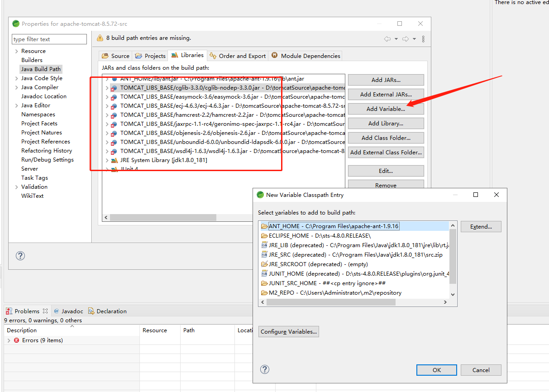Click the help question mark in Properties dialog
549x392 pixels.
20,256
